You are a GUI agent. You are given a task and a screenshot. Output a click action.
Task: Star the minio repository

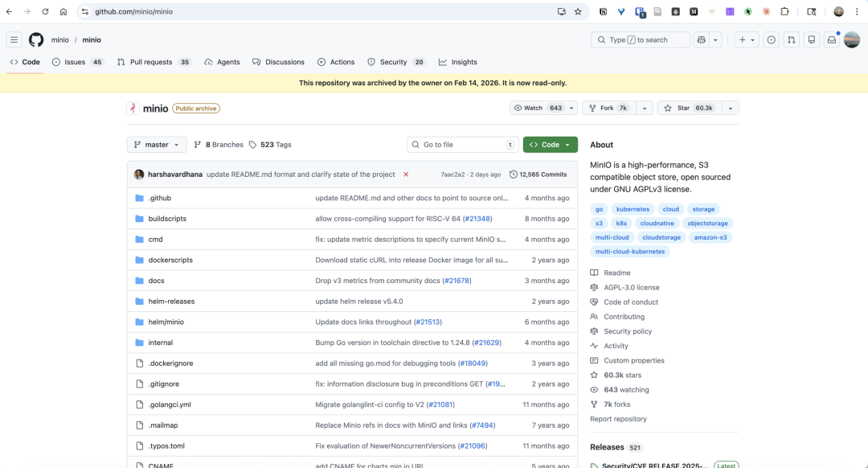pyautogui.click(x=689, y=108)
